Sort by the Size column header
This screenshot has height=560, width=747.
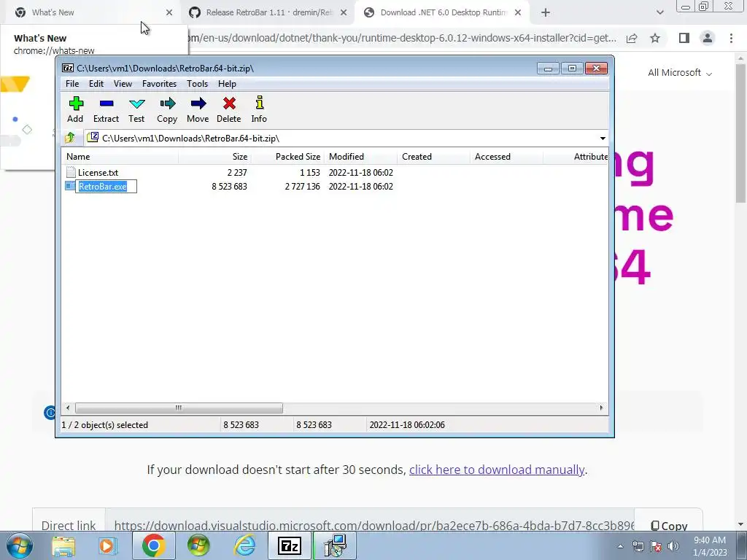215,157
